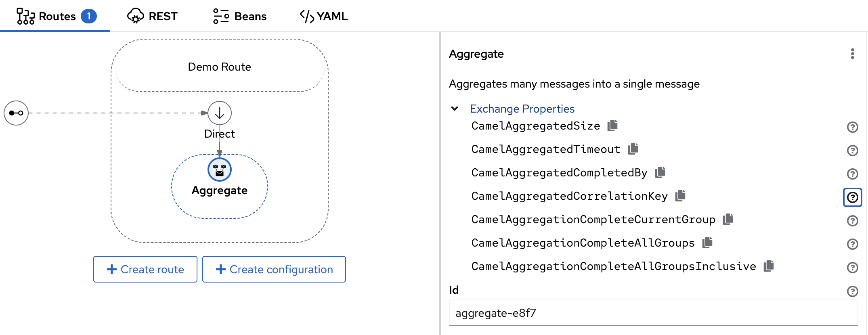Copy CamelAggregatedCompletedBy property name
The image size is (868, 335).
tap(660, 172)
